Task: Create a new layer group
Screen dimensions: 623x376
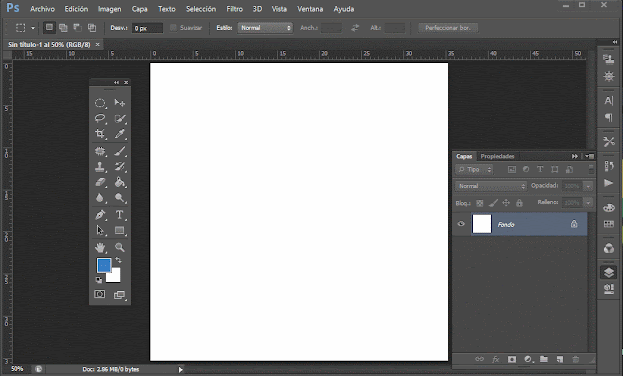Action: [544, 359]
